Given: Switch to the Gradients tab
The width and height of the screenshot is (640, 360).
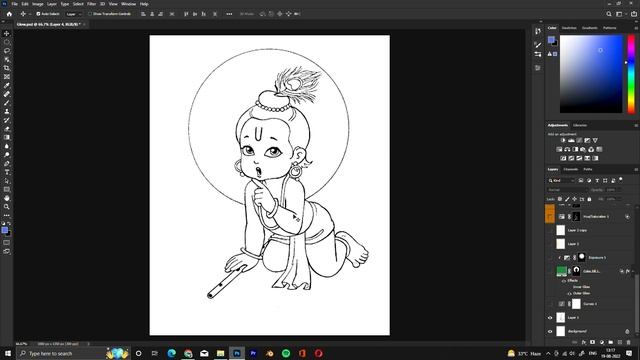Looking at the screenshot, I should click(589, 28).
